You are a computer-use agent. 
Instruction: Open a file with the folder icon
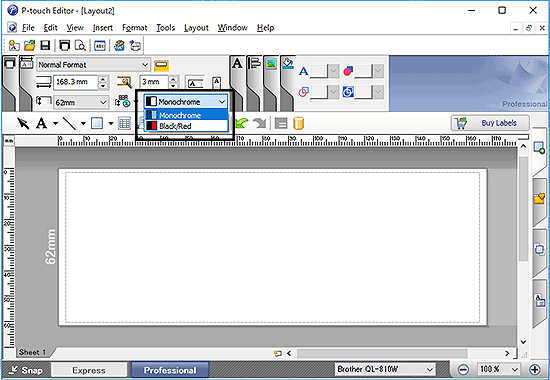(x=29, y=45)
